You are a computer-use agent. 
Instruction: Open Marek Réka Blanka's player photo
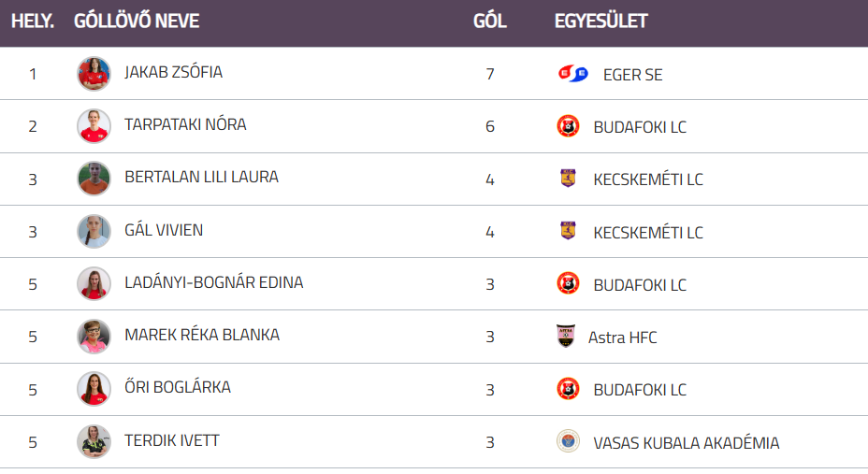tap(94, 337)
